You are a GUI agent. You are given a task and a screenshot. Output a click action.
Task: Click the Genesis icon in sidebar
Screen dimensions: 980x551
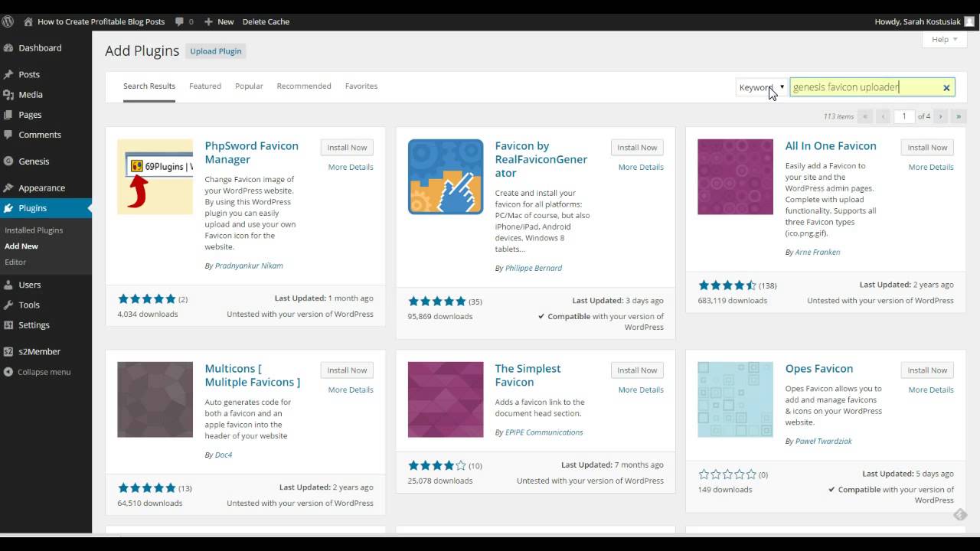[x=8, y=161]
